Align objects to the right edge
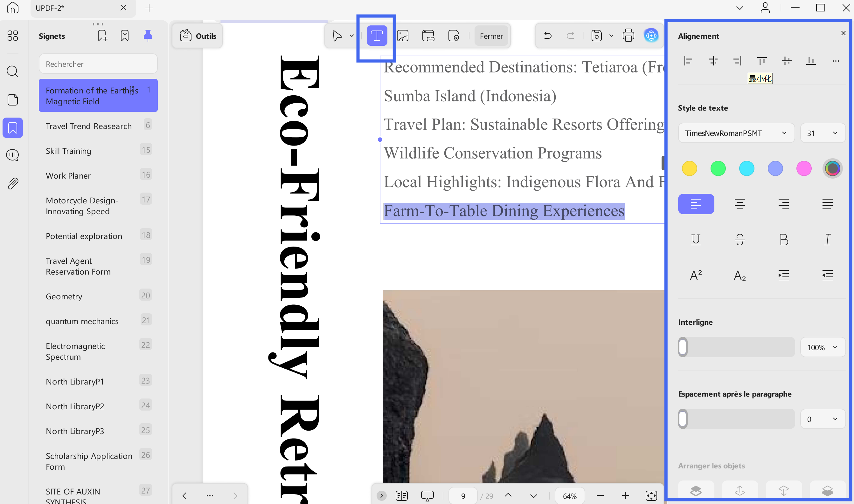 [x=738, y=61]
